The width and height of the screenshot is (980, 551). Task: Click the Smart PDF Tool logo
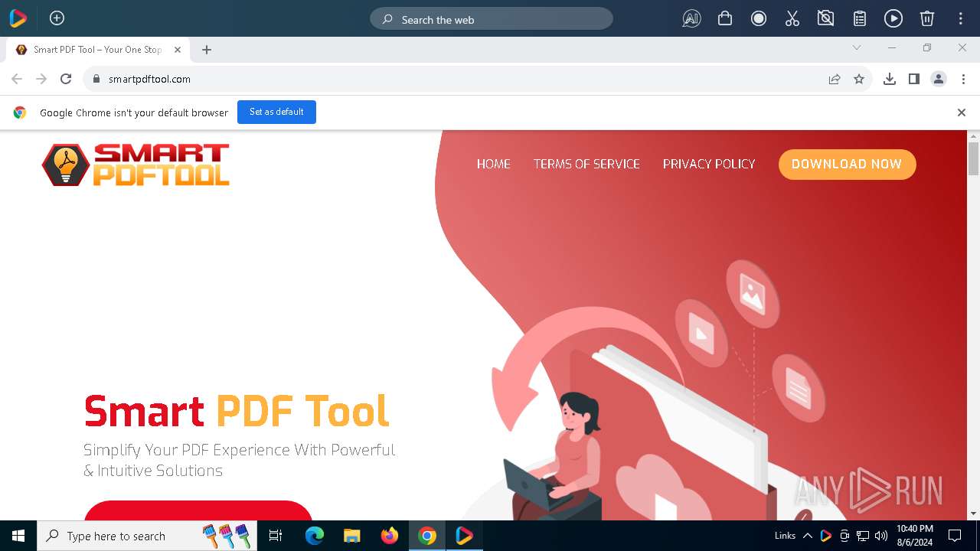(136, 165)
